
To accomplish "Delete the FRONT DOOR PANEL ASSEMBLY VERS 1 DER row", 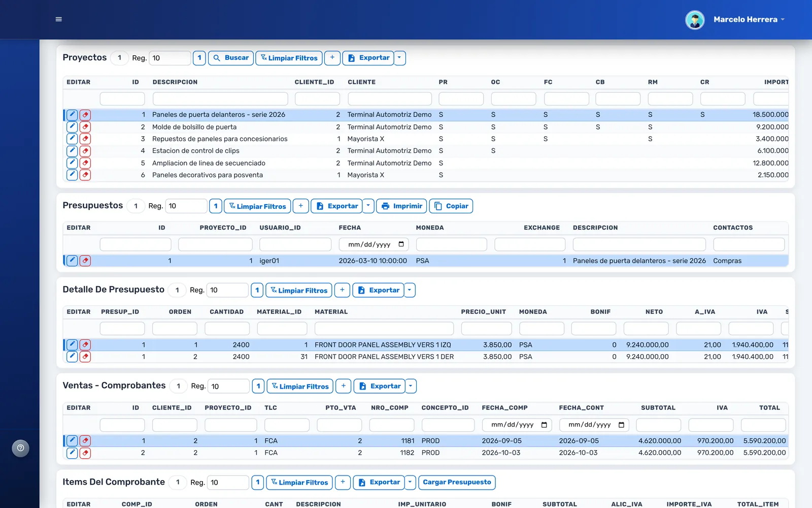I will coord(85,357).
